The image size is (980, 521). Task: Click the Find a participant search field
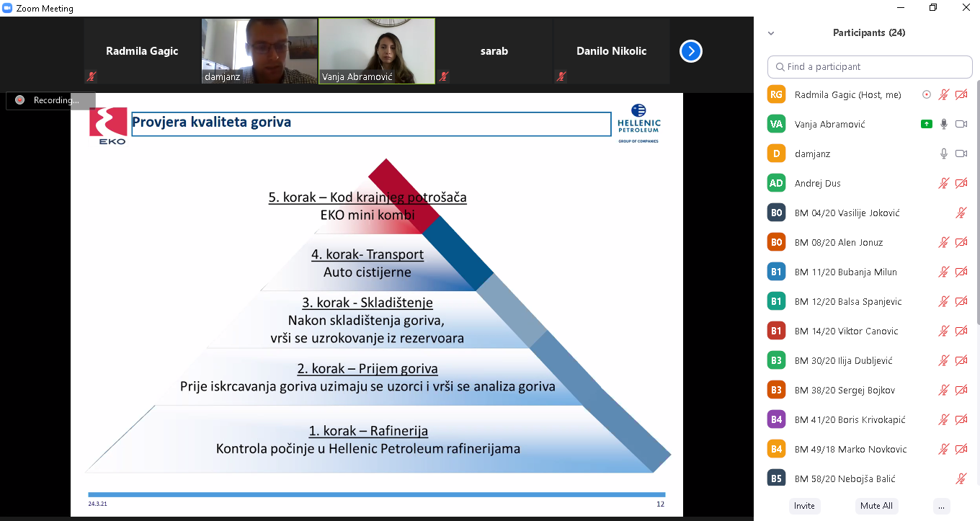pyautogui.click(x=870, y=66)
